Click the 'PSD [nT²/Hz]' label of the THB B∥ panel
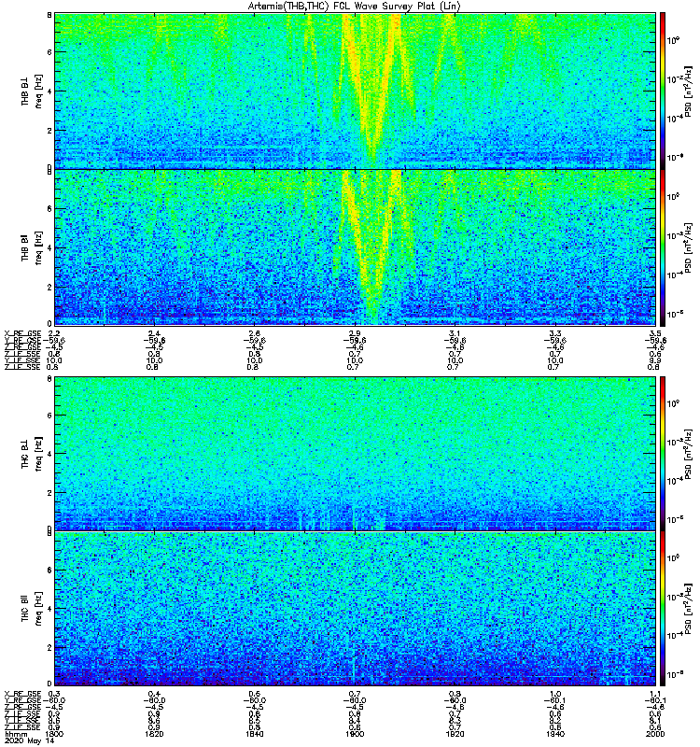700x747 pixels. click(689, 247)
